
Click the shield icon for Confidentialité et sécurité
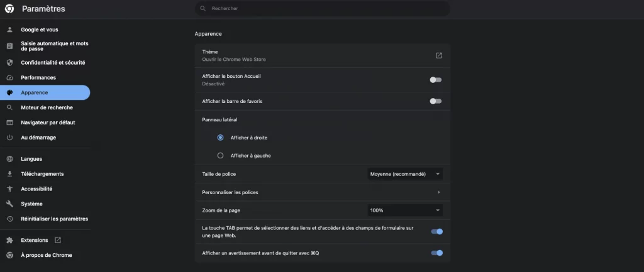[9, 63]
